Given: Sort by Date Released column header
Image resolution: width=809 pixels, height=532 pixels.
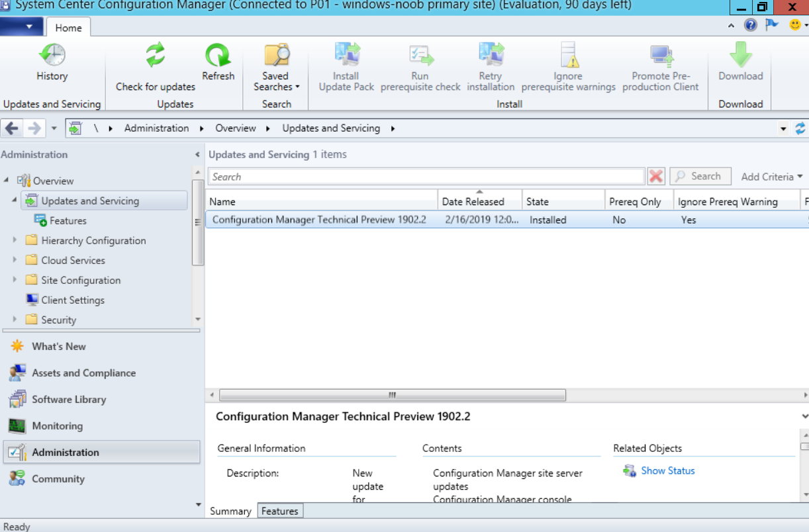Looking at the screenshot, I should [x=480, y=202].
